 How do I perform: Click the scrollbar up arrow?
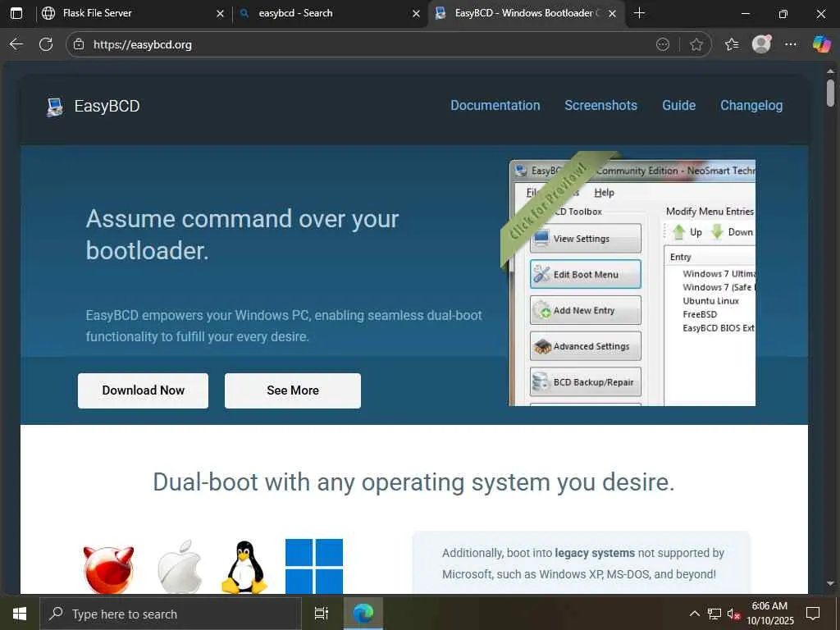tap(830, 71)
